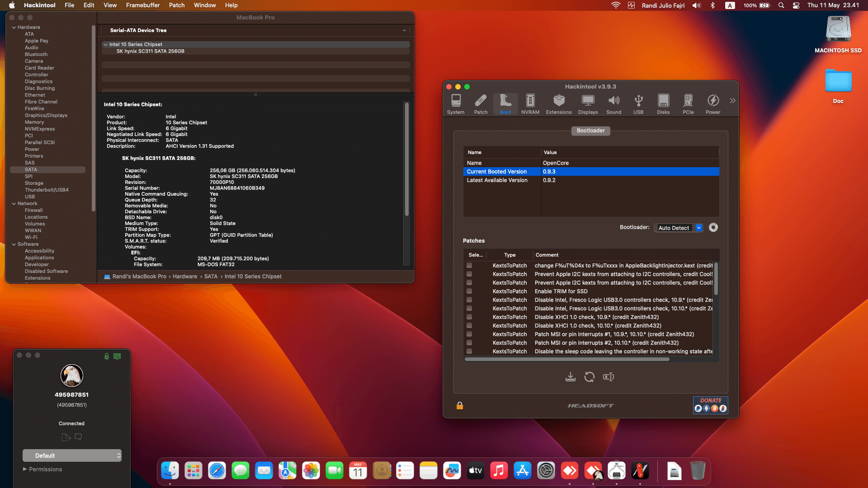The image size is (868, 488).
Task: Expand the Permissions disclosure triangle
Action: click(25, 469)
